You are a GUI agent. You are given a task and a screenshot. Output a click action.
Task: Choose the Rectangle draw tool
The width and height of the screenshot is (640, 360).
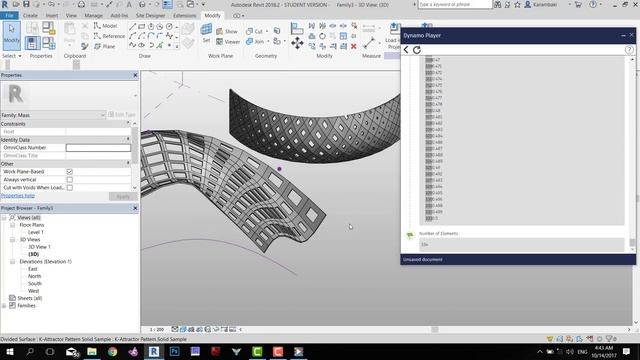click(142, 27)
